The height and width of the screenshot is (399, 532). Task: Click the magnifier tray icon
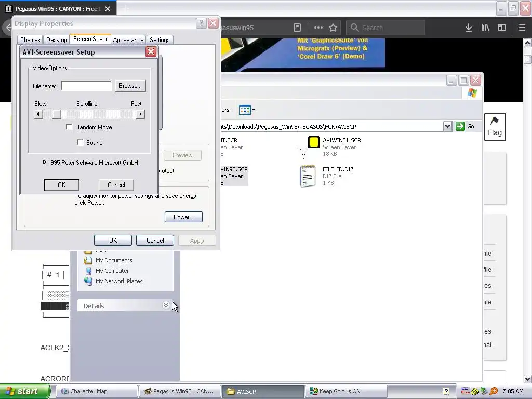[x=494, y=391]
